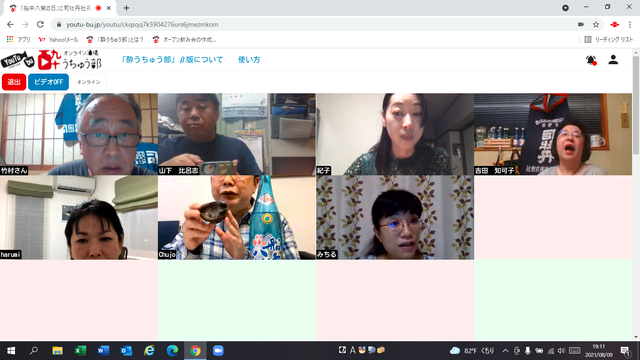
Task: Click microphone icon in system tray
Action: pyautogui.click(x=528, y=351)
